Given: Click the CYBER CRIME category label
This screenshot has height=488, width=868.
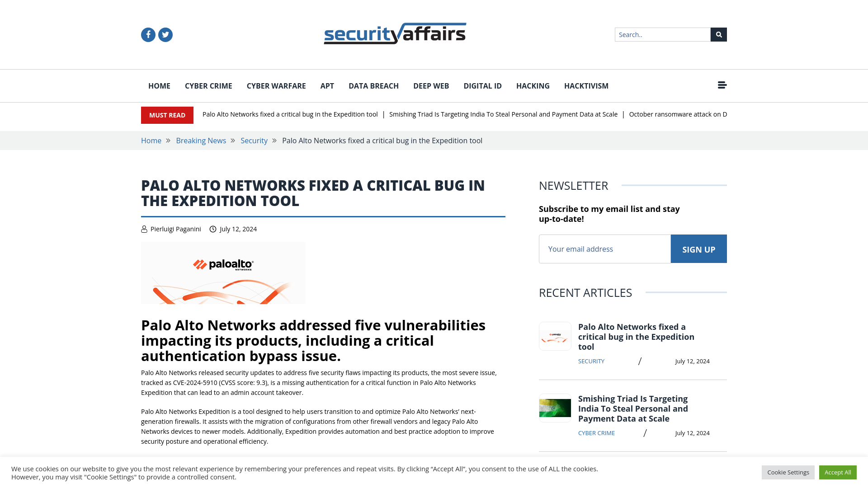Looking at the screenshot, I should click(596, 432).
